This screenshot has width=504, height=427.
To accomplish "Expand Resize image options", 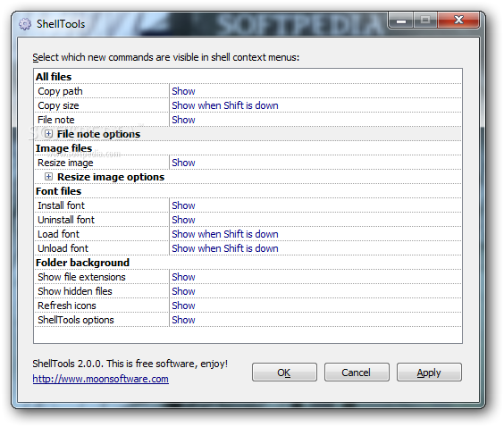I will pyautogui.click(x=48, y=177).
